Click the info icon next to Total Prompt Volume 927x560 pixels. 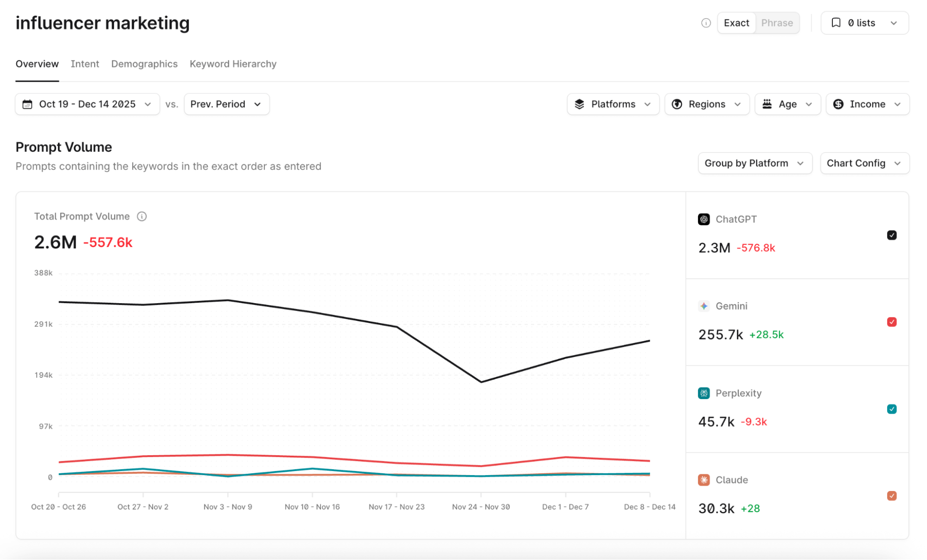(x=142, y=216)
